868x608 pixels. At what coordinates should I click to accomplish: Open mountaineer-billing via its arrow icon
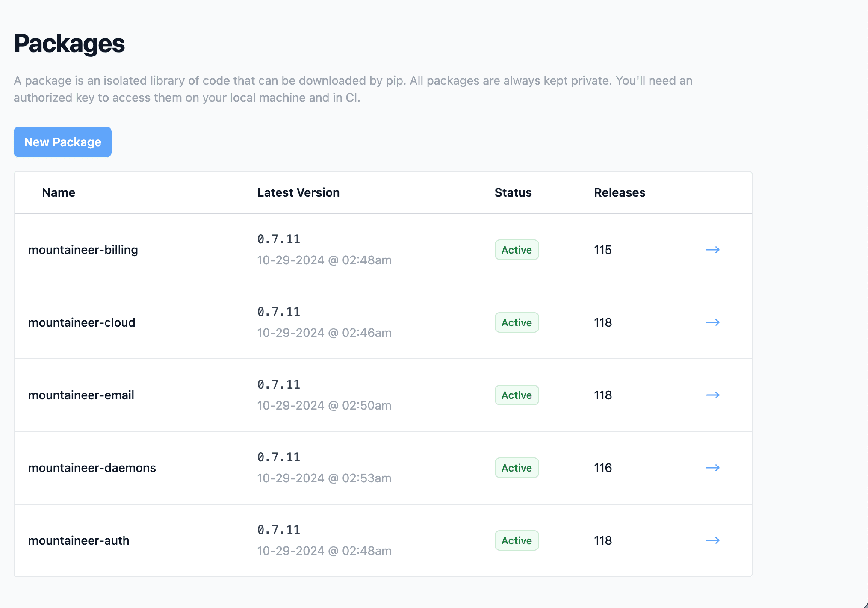(713, 250)
